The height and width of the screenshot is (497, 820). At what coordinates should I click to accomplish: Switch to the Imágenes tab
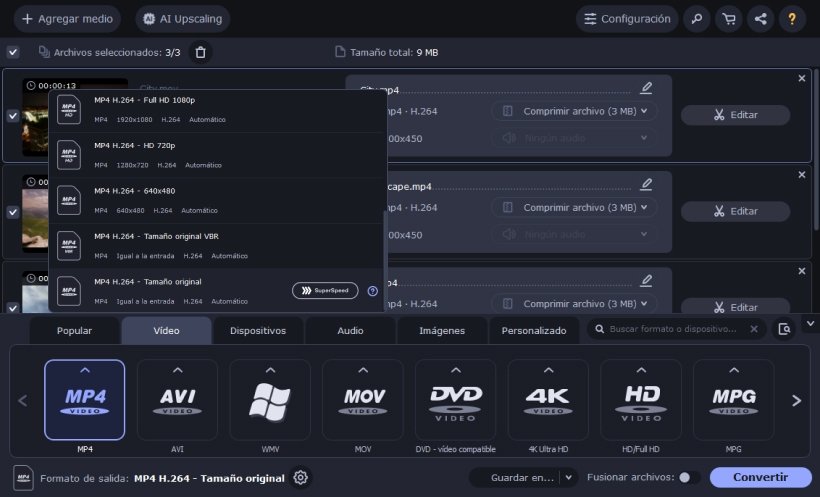tap(442, 331)
